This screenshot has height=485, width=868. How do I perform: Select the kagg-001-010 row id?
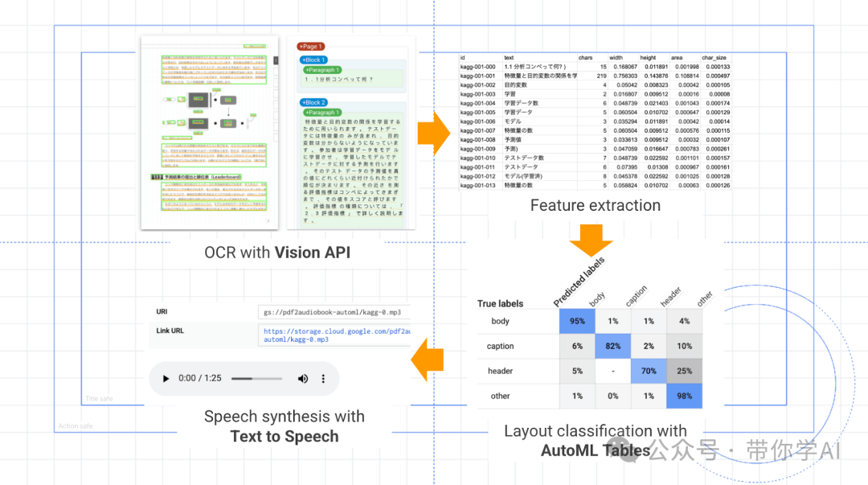(x=477, y=158)
